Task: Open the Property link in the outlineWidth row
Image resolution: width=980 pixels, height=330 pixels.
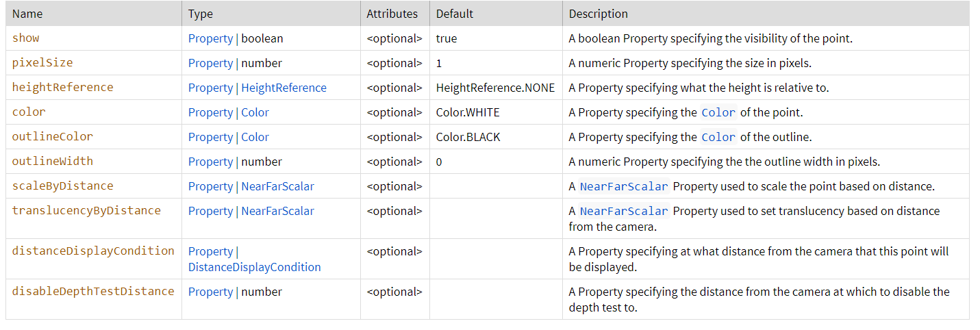Action: [x=210, y=162]
